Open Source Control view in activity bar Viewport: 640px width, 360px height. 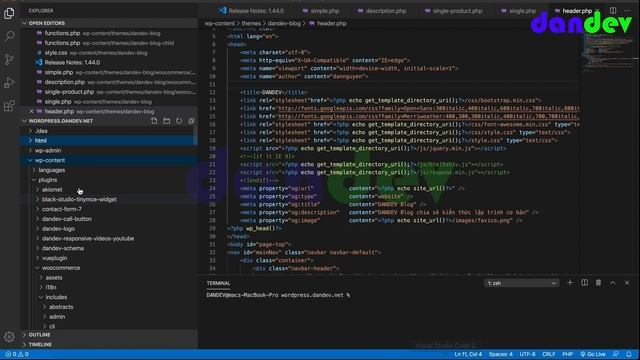click(x=9, y=60)
